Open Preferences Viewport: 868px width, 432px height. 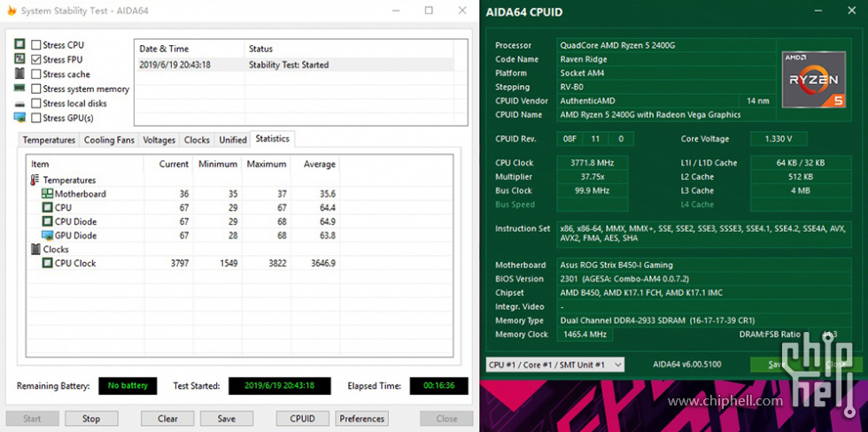(362, 419)
